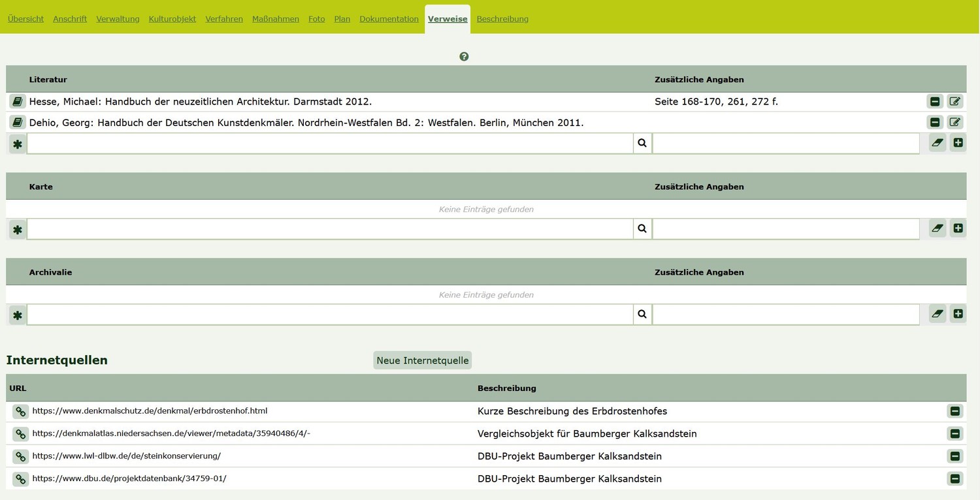The height and width of the screenshot is (500, 980).
Task: Focus the Karte search input field
Action: tap(330, 229)
